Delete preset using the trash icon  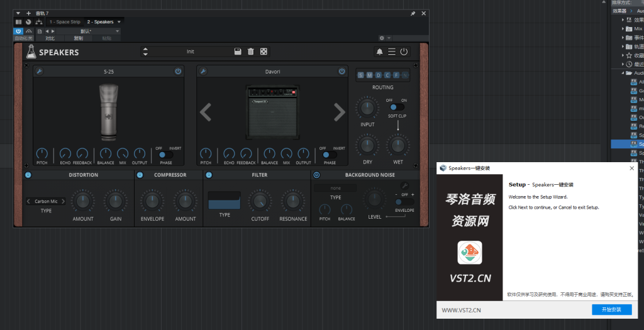coord(251,52)
